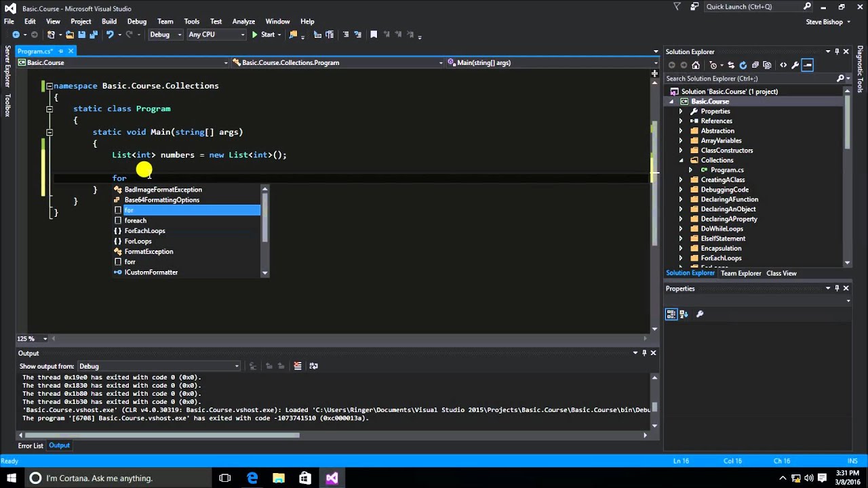Click the Alphabetical sort icon in Properties panel
868x488 pixels.
coord(684,314)
